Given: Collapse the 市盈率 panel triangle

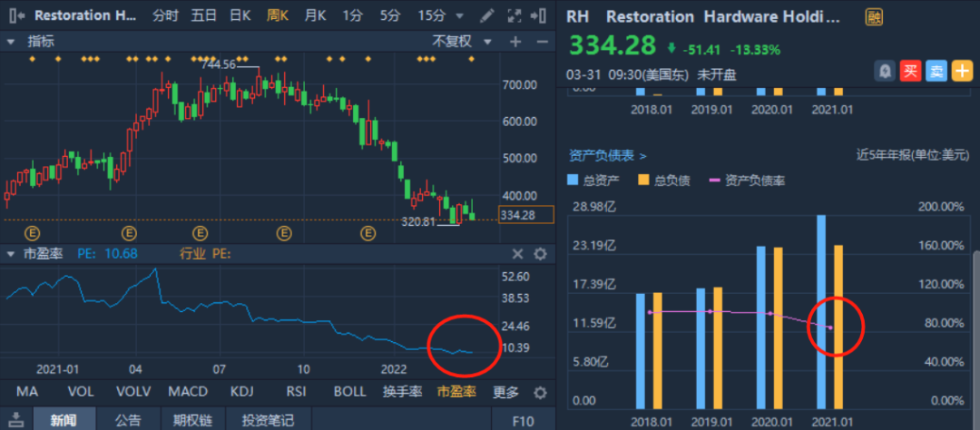Looking at the screenshot, I should click(x=11, y=254).
